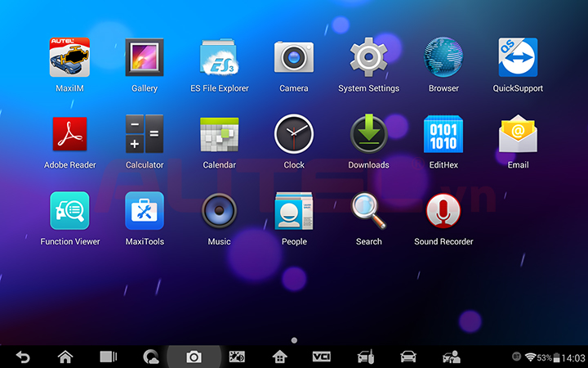Tap the Android Home button
Screen dimensions: 588x368
(x=65, y=357)
